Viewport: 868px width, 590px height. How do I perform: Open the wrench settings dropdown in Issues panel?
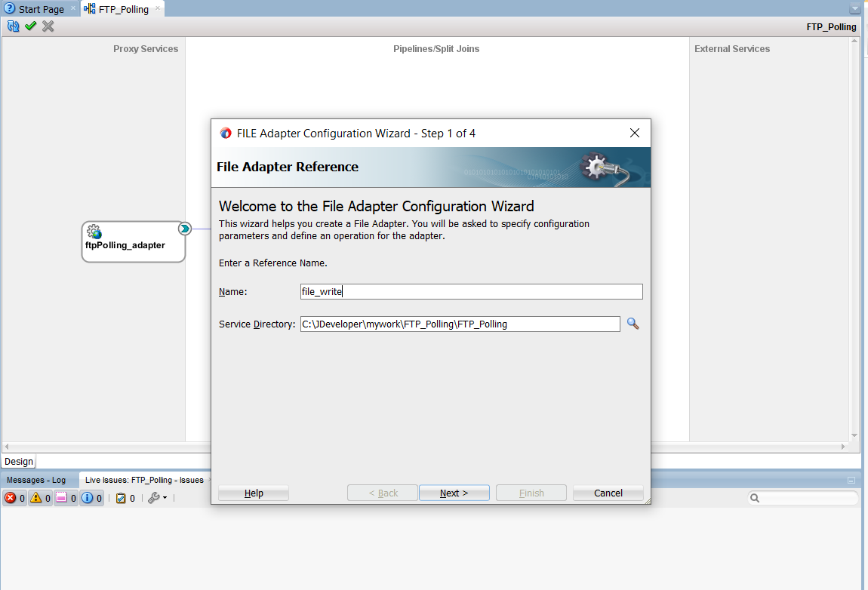157,498
